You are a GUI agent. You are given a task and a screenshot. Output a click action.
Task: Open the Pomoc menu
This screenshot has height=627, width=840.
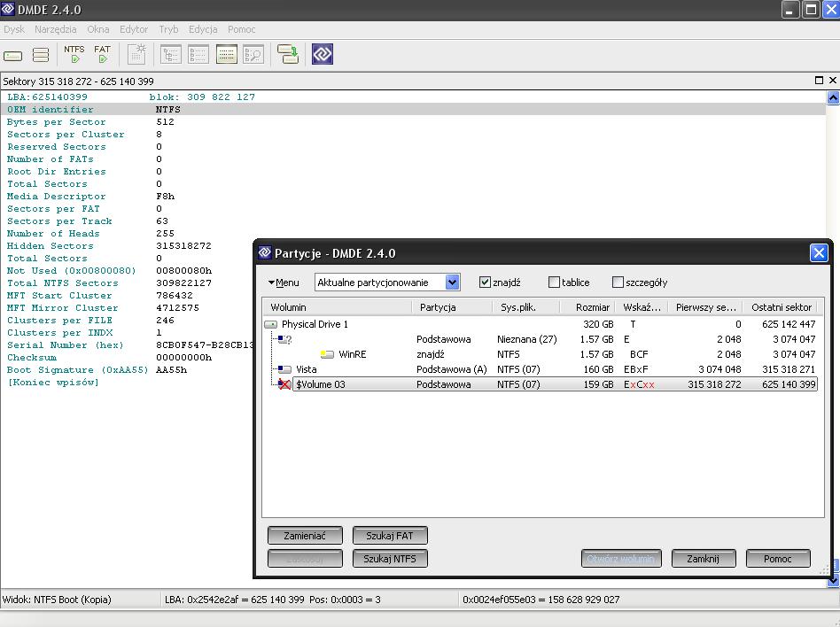(241, 29)
